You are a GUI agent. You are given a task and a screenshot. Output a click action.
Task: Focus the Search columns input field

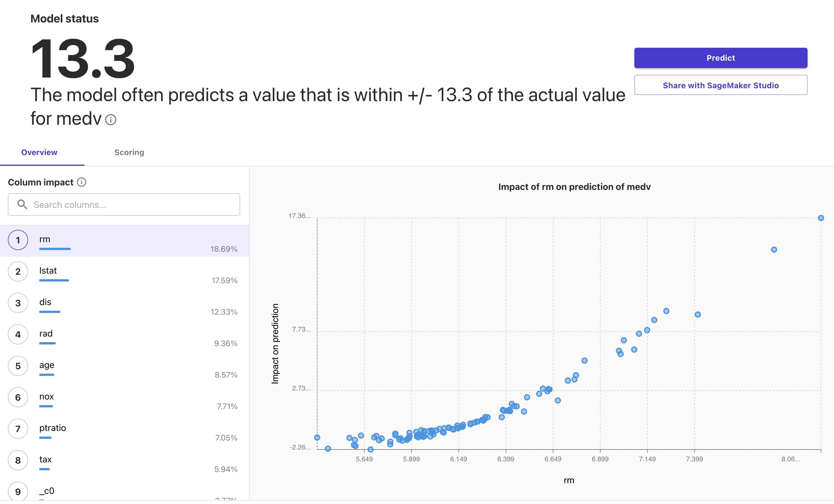[124, 204]
